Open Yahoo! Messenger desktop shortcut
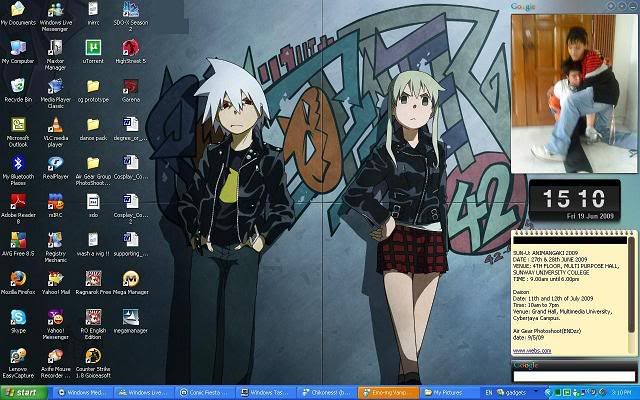The height and width of the screenshot is (400, 640). click(56, 324)
